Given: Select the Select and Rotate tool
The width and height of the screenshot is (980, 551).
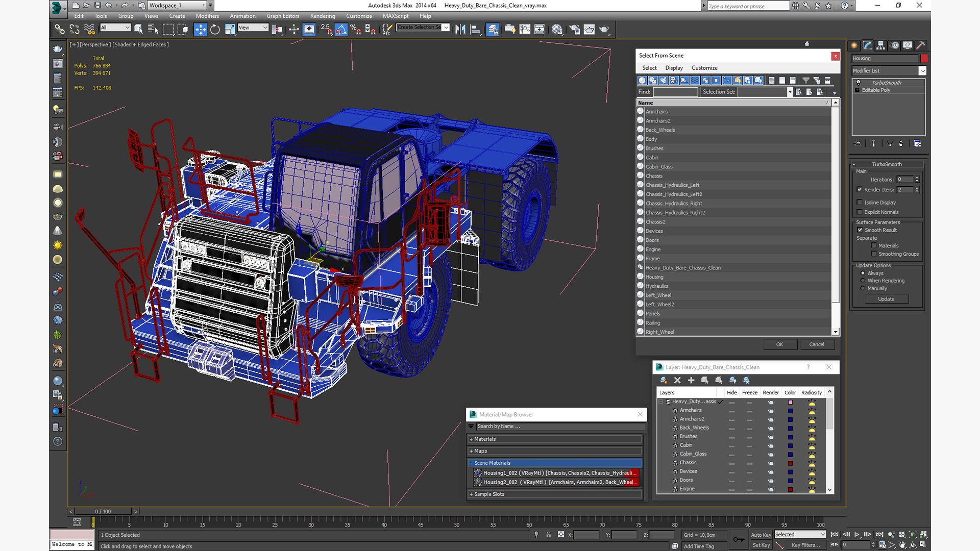Looking at the screenshot, I should pos(215,30).
